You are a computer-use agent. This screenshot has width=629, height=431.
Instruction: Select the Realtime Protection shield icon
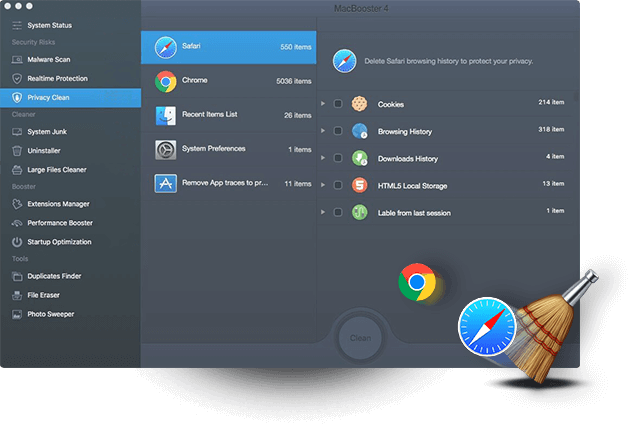pyautogui.click(x=17, y=79)
